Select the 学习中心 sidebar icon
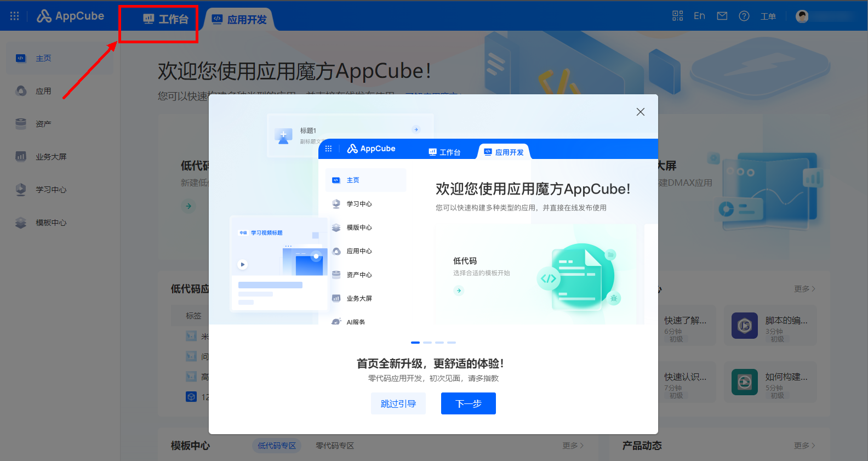This screenshot has width=868, height=461. (x=21, y=190)
